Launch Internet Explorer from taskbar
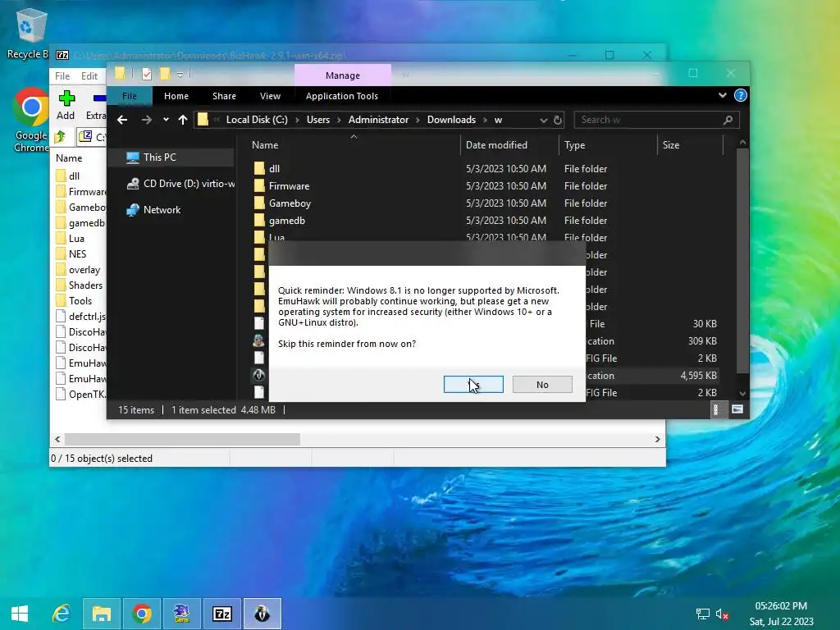 tap(61, 614)
